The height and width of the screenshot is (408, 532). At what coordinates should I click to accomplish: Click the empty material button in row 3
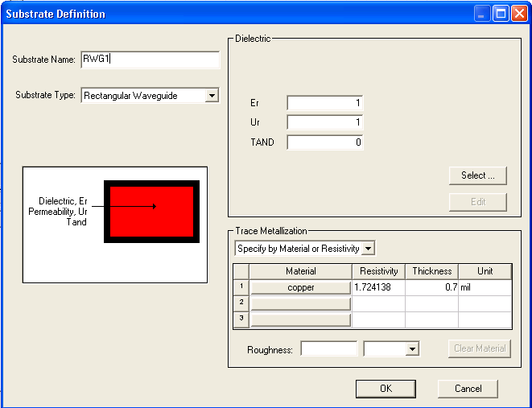301,319
